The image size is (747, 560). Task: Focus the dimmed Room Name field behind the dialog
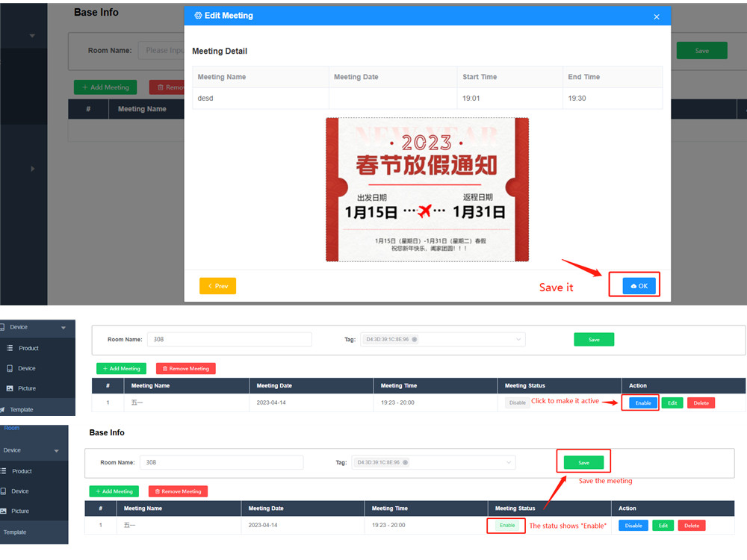[x=161, y=50]
